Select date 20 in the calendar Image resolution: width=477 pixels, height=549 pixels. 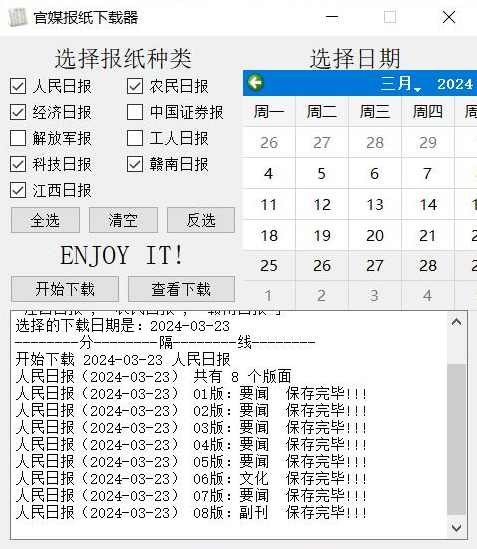[375, 235]
